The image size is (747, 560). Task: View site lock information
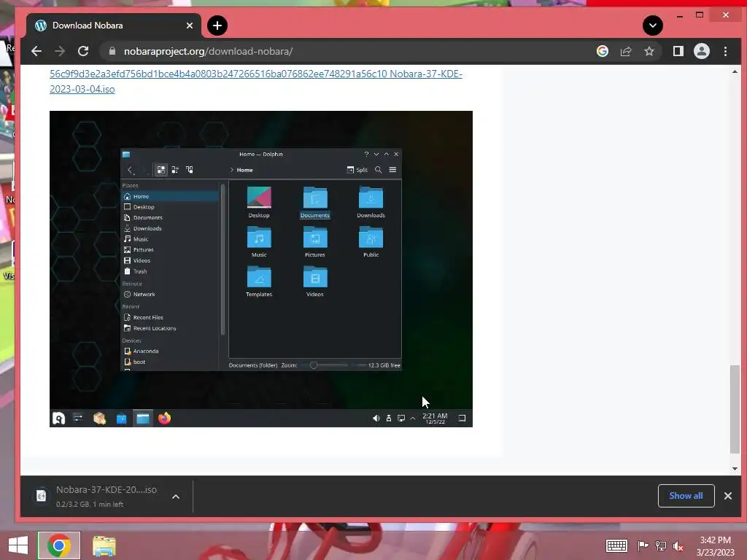coord(112,52)
